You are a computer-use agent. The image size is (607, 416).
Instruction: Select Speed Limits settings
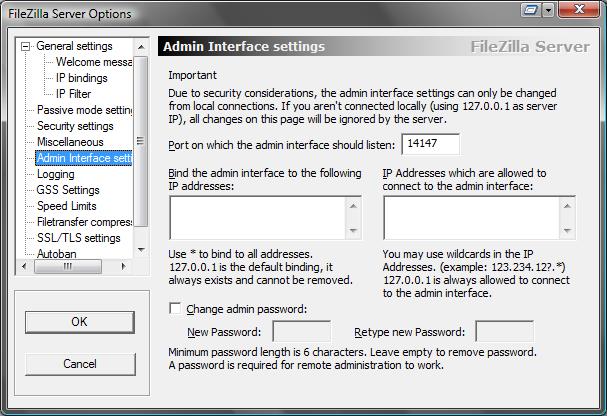click(67, 206)
